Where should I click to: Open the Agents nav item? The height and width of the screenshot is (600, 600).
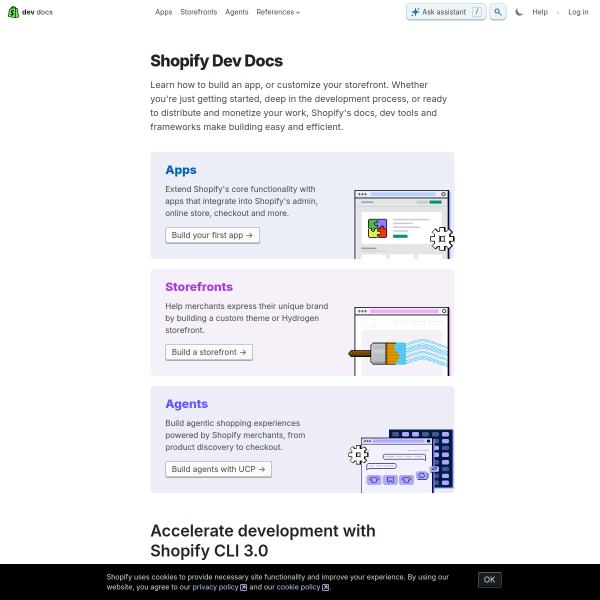point(236,12)
